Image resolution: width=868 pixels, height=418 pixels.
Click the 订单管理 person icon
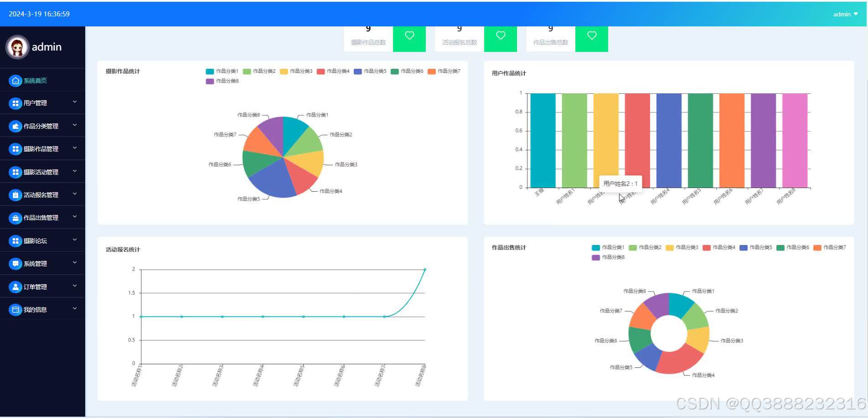coord(15,287)
